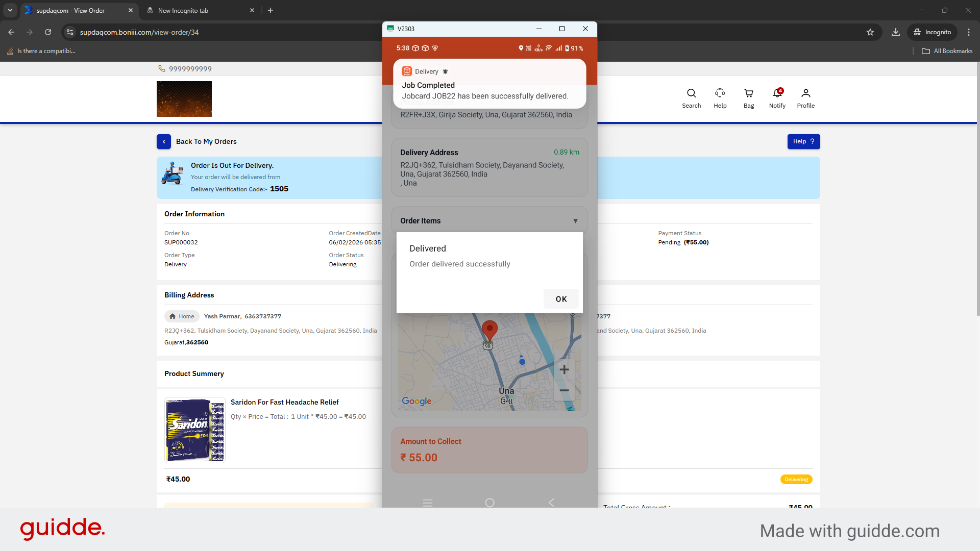
Task: Zoom in on the map
Action: (x=564, y=370)
